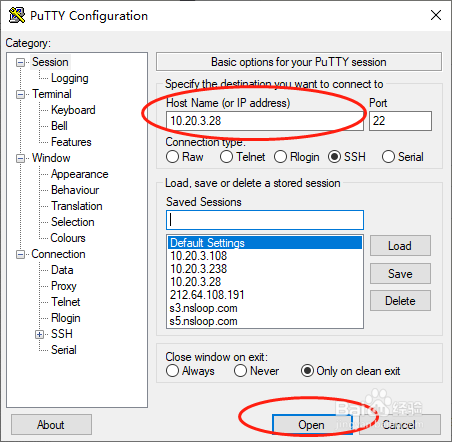Collapse the Terminal tree node
The height and width of the screenshot is (442, 452).
(x=20, y=94)
